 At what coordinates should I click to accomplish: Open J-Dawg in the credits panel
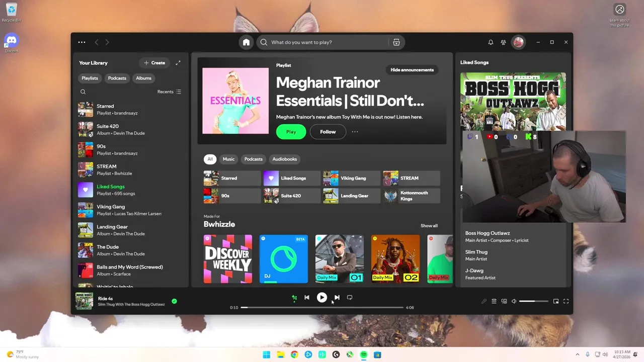(x=474, y=270)
